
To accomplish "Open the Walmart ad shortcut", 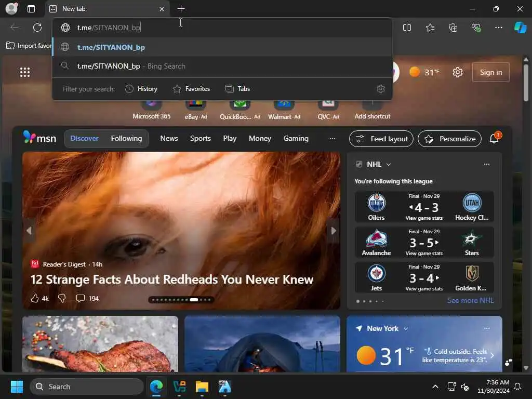I will (284, 110).
